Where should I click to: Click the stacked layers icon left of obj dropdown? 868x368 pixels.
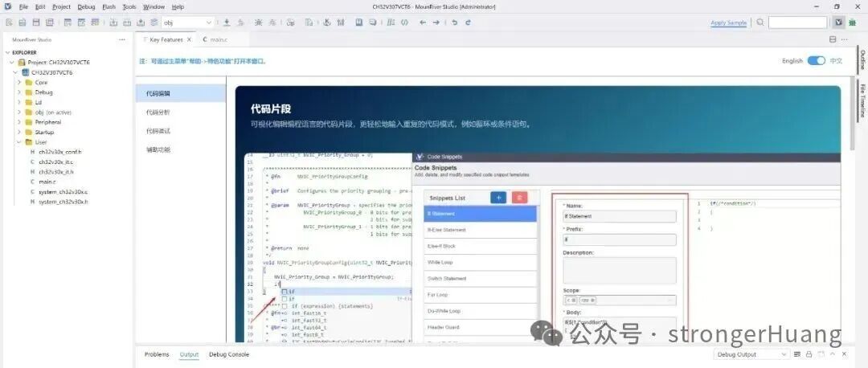pyautogui.click(x=154, y=22)
